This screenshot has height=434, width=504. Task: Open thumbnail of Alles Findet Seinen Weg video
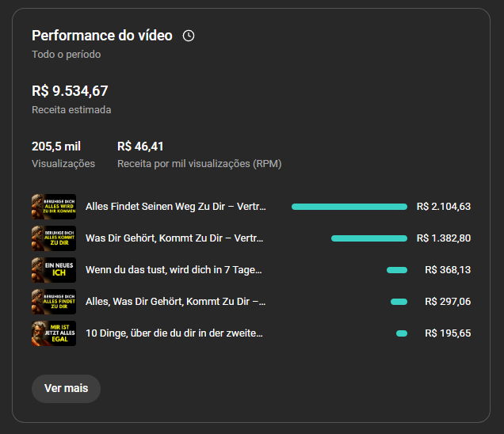54,207
